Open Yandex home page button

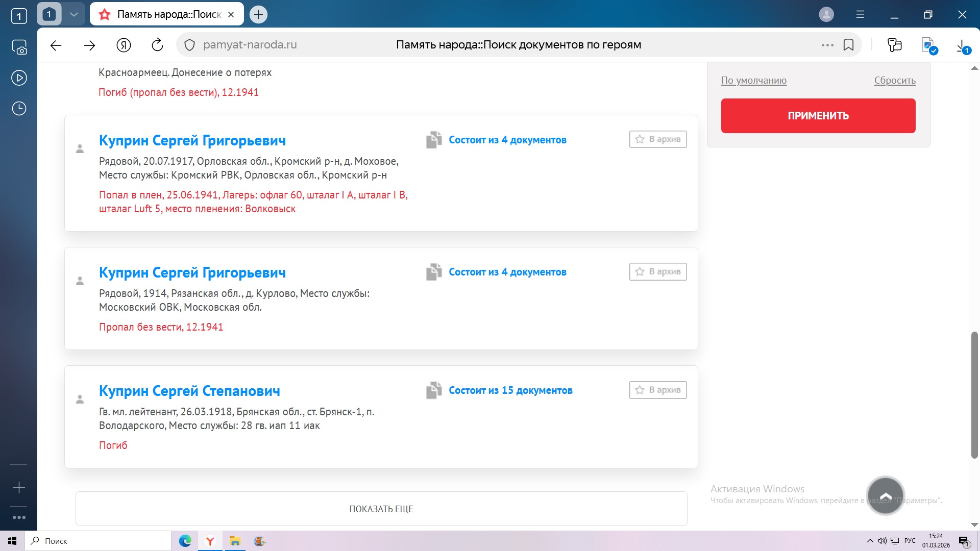pyautogui.click(x=124, y=45)
